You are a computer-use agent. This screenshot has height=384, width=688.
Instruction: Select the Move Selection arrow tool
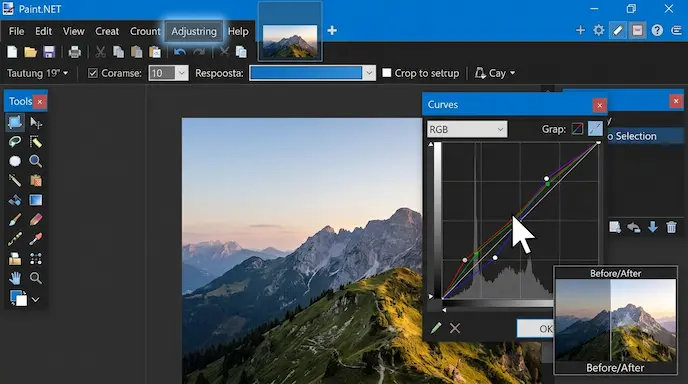(36, 123)
